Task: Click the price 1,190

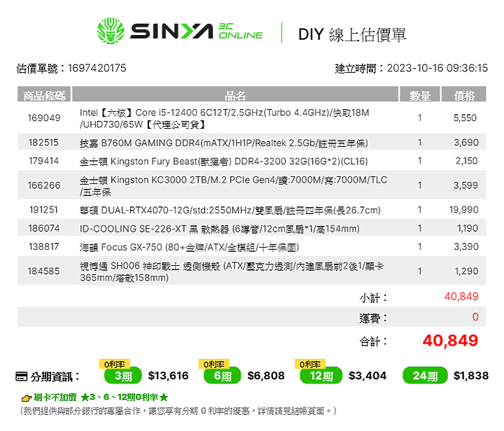Action: point(468,228)
